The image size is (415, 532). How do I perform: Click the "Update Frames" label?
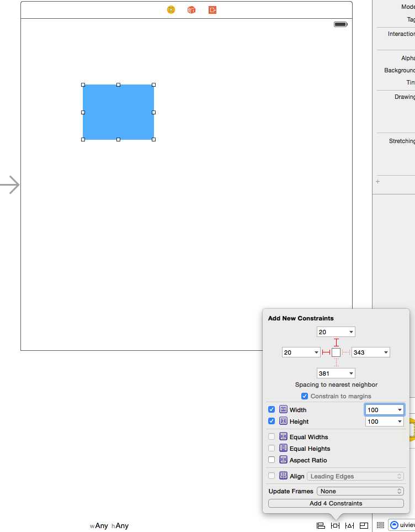point(291,491)
